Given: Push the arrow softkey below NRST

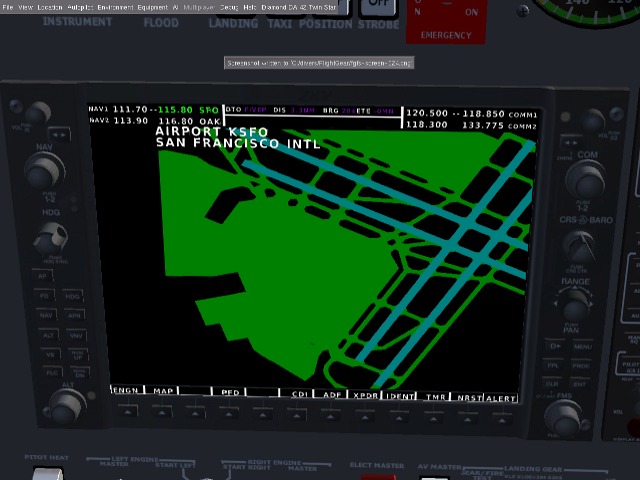Looking at the screenshot, I should pos(468,419).
